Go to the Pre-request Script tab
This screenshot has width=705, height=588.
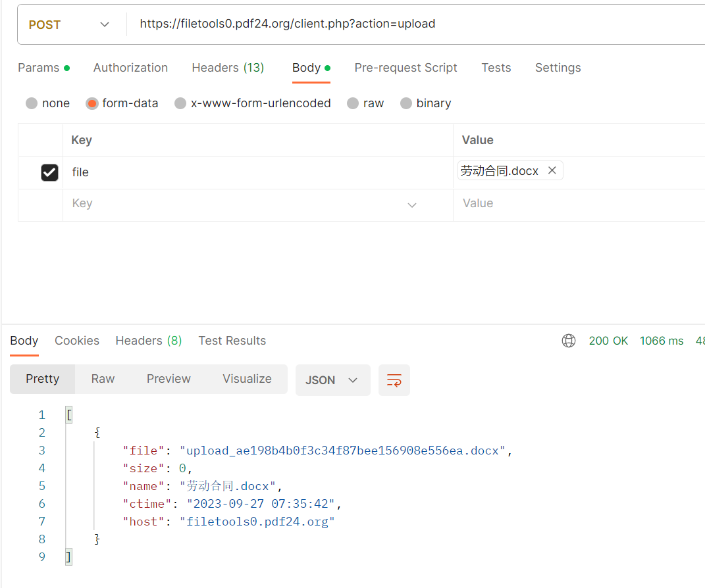point(405,68)
